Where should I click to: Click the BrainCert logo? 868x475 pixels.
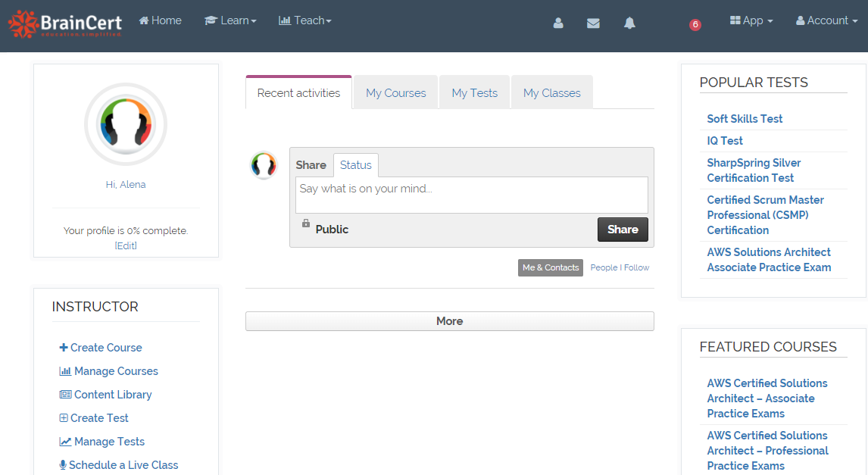click(65, 23)
